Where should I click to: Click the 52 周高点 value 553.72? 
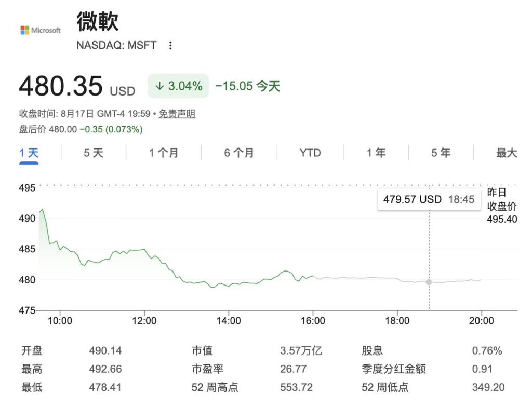pos(296,387)
